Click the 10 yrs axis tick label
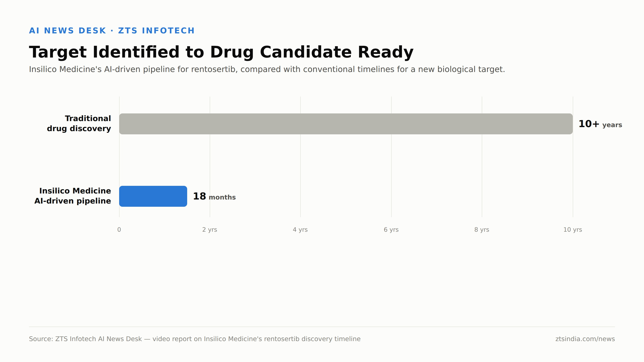 click(x=573, y=230)
